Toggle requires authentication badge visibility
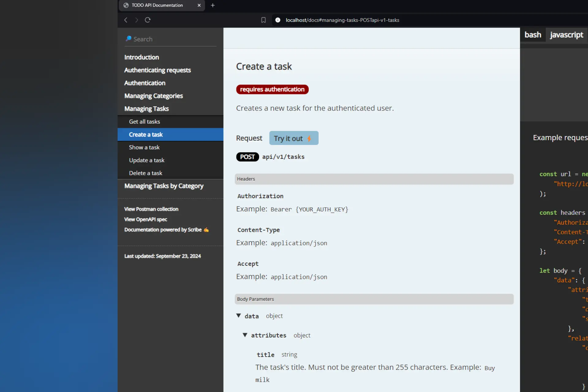This screenshot has width=588, height=392. pos(272,89)
